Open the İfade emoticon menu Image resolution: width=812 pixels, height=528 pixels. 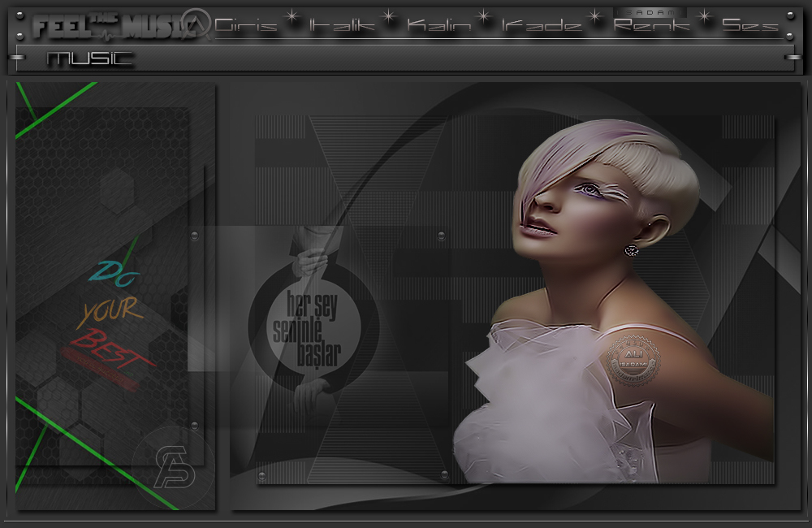(x=542, y=26)
